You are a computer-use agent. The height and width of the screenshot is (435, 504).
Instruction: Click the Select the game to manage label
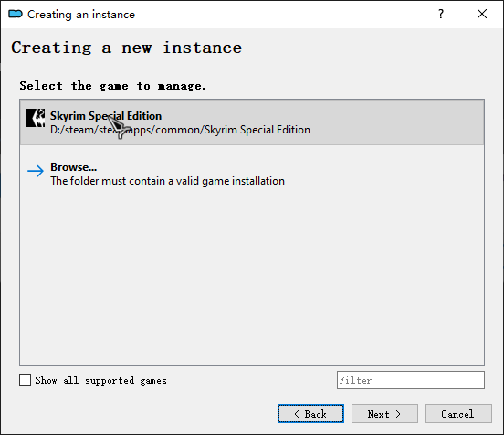(x=112, y=86)
